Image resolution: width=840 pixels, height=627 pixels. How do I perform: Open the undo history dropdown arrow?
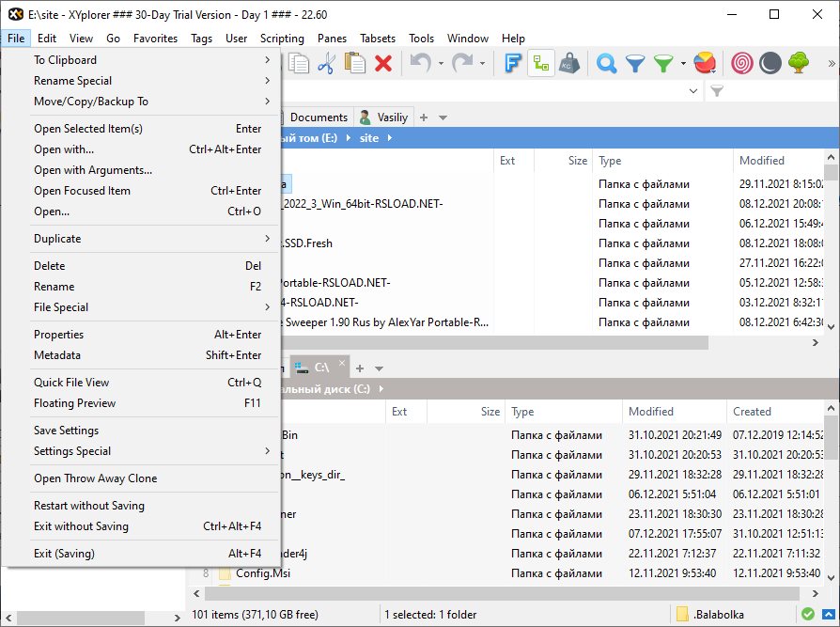[x=441, y=63]
